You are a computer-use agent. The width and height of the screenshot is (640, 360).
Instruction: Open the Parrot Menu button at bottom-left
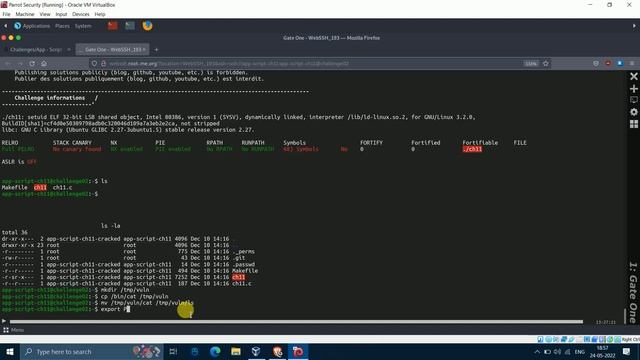(x=13, y=330)
